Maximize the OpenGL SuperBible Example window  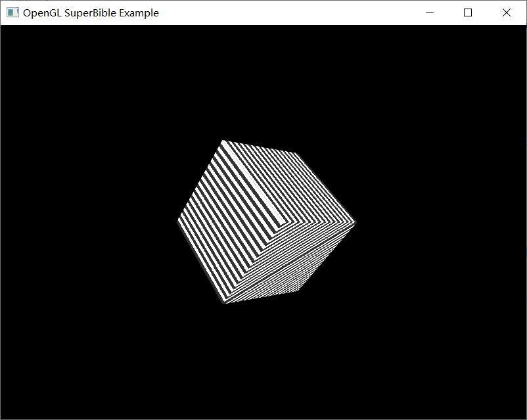(467, 12)
